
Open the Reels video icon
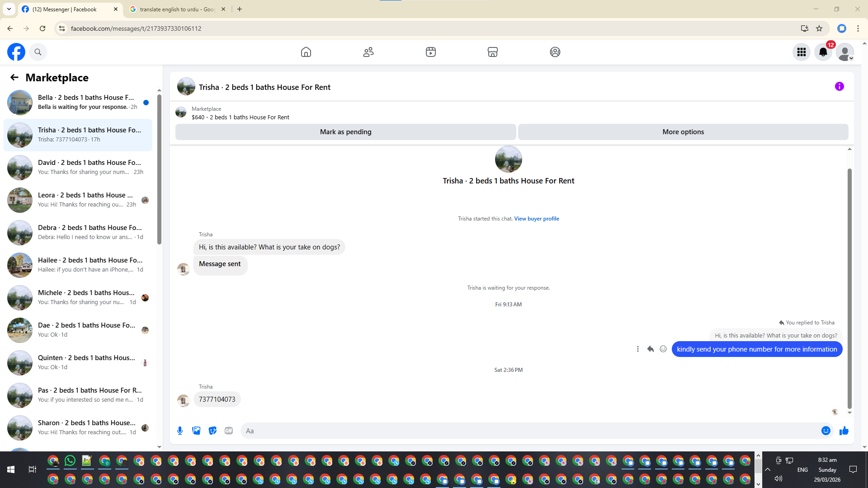(431, 52)
